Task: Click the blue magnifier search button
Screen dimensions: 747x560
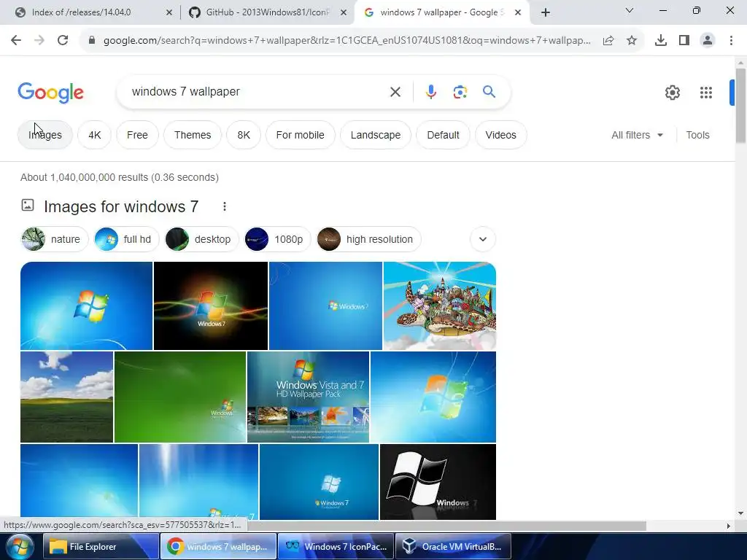Action: pos(489,91)
